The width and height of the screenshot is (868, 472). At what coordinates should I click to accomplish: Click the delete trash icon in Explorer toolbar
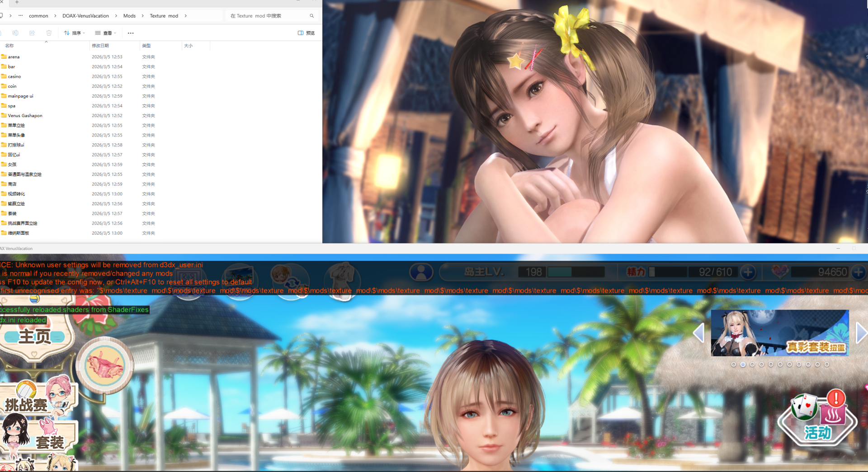click(x=49, y=33)
